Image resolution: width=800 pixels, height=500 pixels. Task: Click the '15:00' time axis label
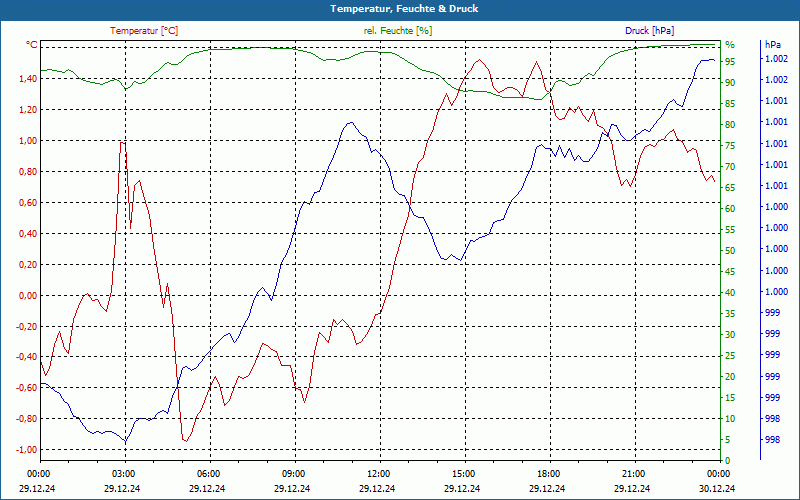point(462,473)
